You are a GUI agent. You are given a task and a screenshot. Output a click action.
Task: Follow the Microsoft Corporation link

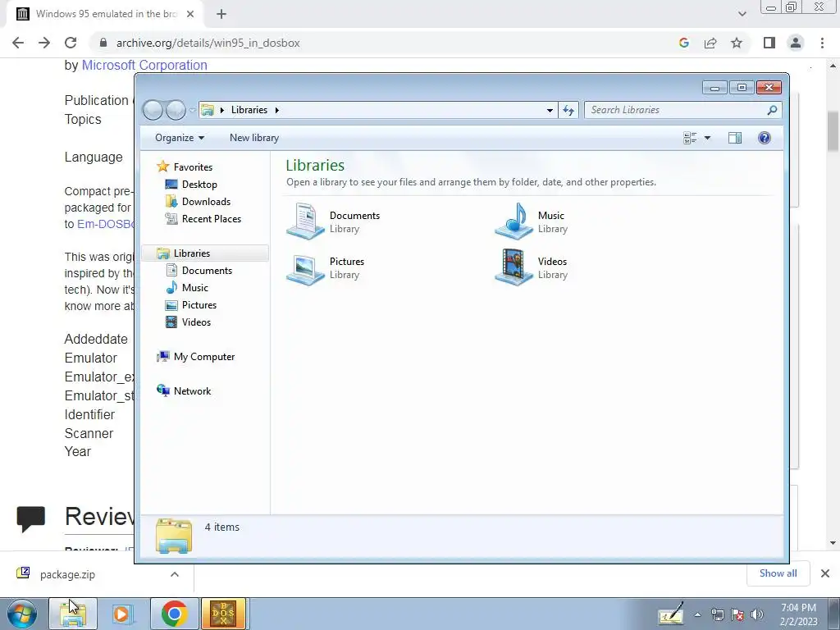click(144, 66)
